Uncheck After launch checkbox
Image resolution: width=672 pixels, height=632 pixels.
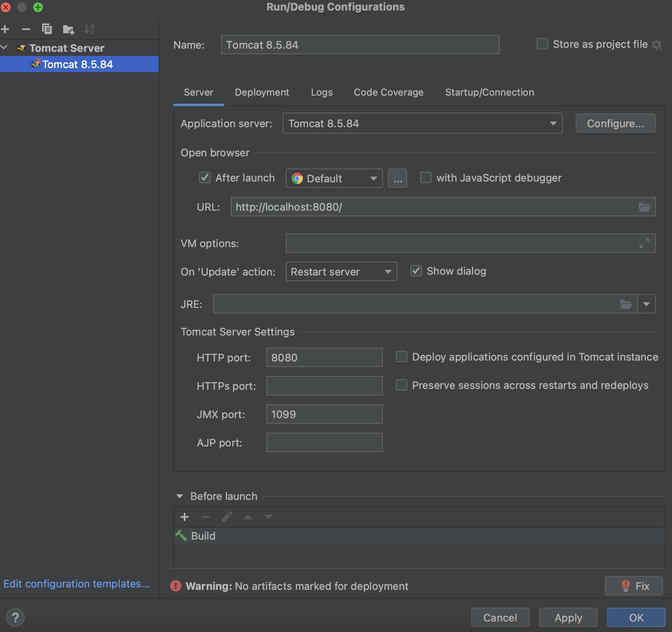205,177
